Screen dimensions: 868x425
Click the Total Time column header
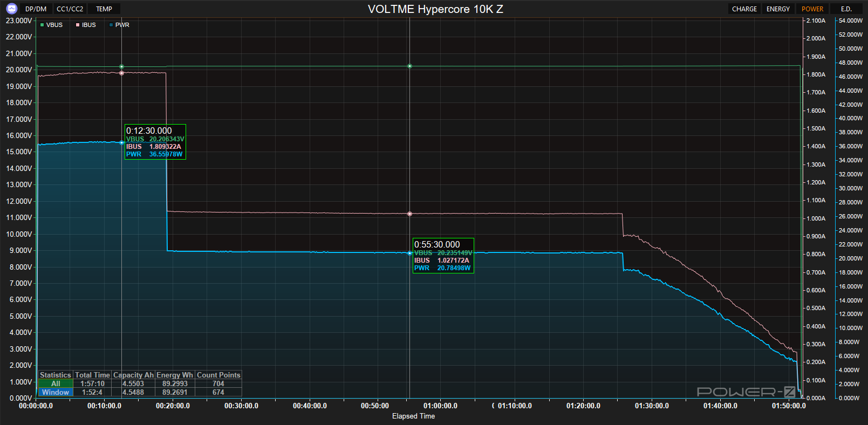93,375
